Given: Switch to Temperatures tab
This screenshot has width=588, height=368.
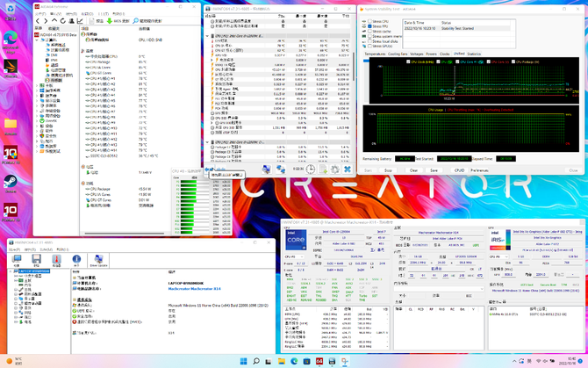Looking at the screenshot, I should point(375,54).
